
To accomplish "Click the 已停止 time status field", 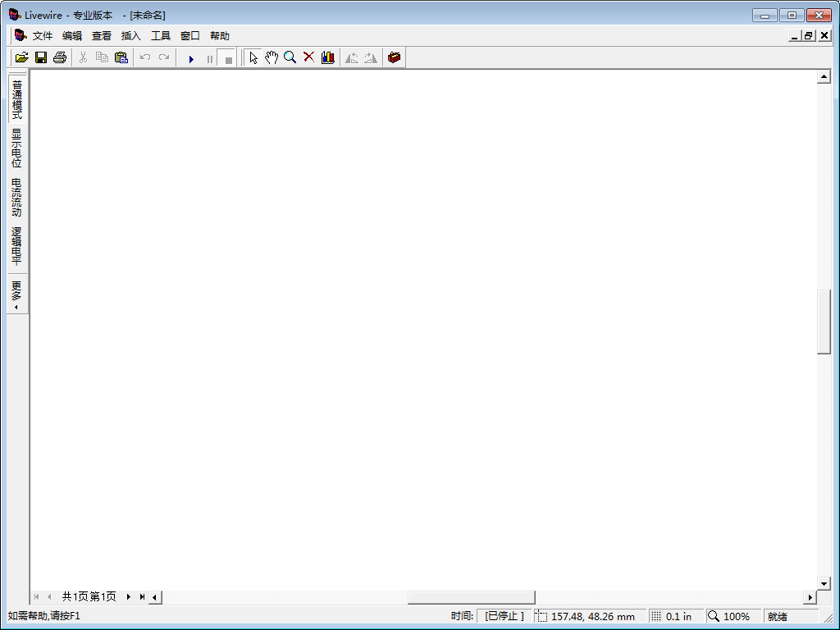I will 504,616.
